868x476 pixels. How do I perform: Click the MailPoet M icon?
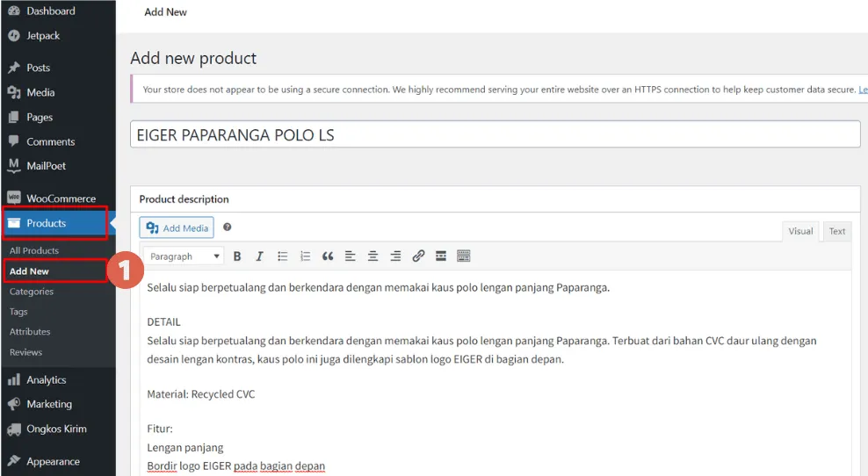14,165
